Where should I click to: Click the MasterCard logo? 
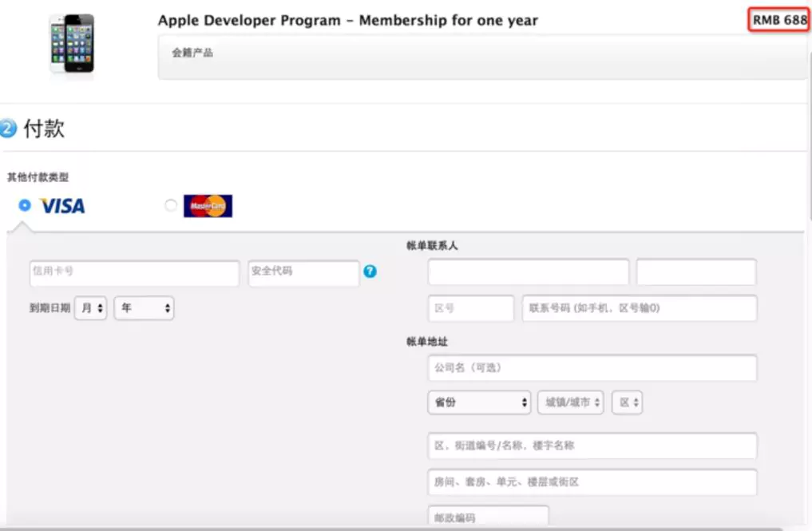(207, 205)
